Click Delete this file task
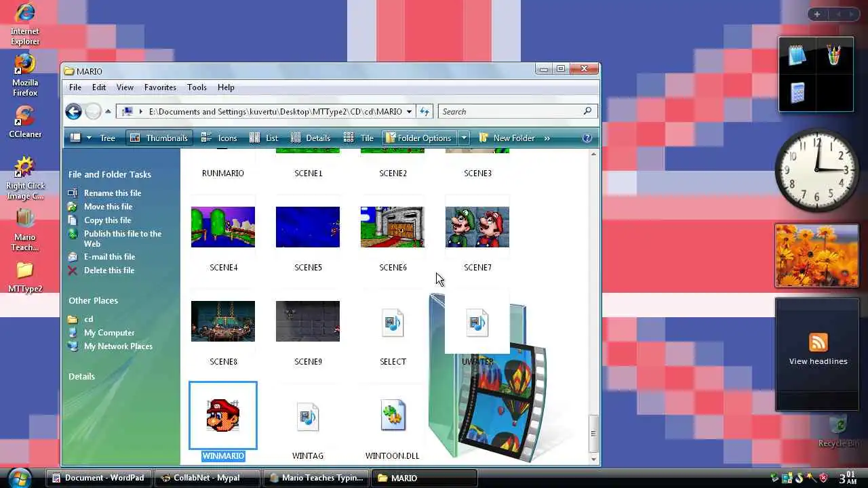The height and width of the screenshot is (488, 868). point(108,270)
